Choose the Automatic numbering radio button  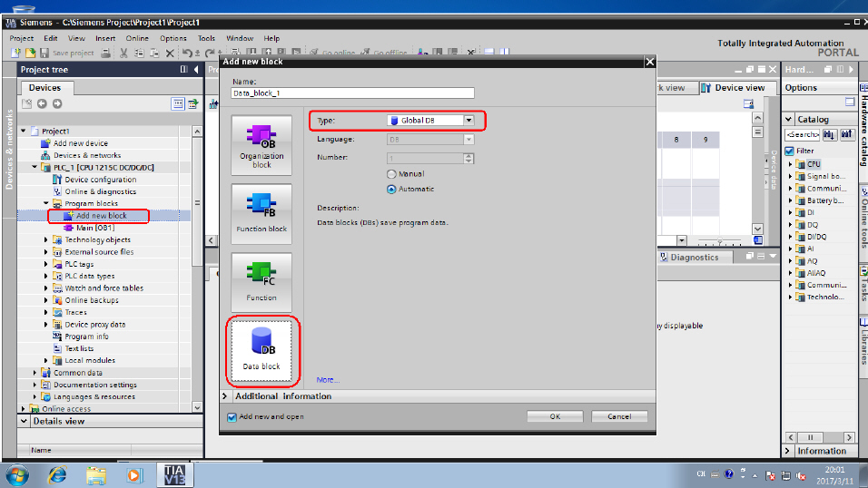[391, 190]
